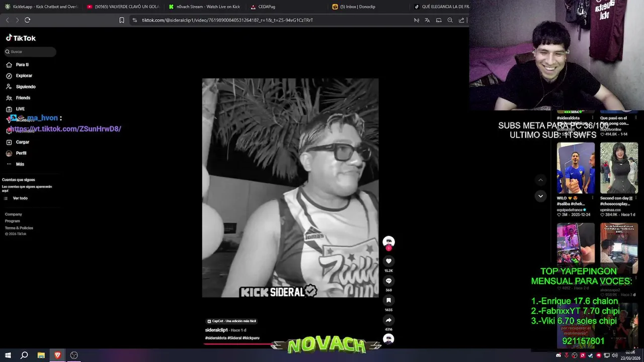Click the translate page icon
644x362 pixels.
(x=427, y=20)
